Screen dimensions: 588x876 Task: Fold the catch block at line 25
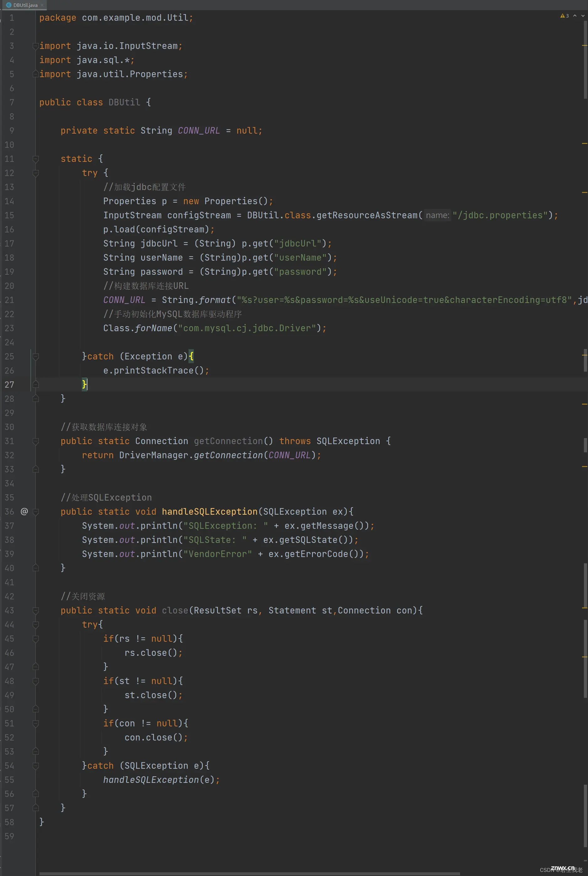[36, 356]
